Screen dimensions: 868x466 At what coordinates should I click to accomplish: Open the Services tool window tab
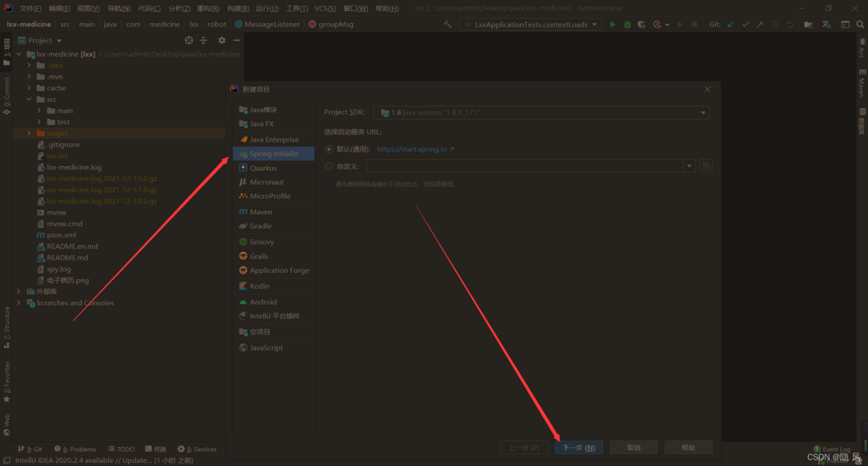tap(197, 449)
